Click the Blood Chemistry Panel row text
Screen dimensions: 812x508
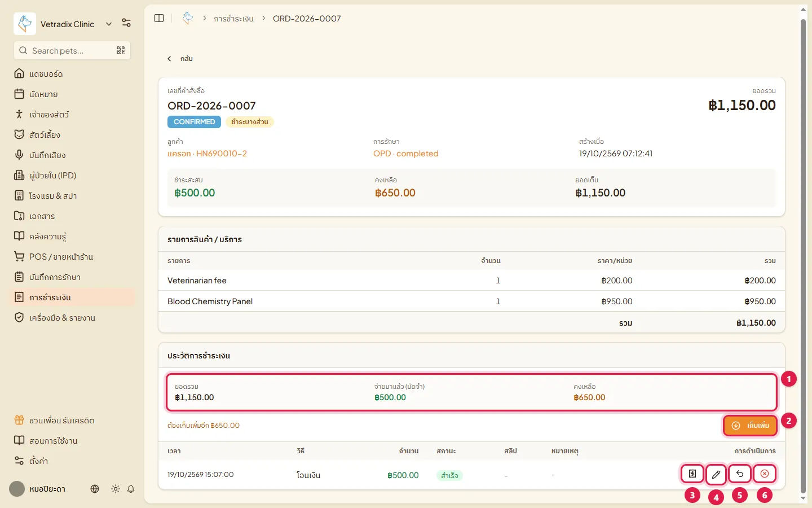[210, 301]
